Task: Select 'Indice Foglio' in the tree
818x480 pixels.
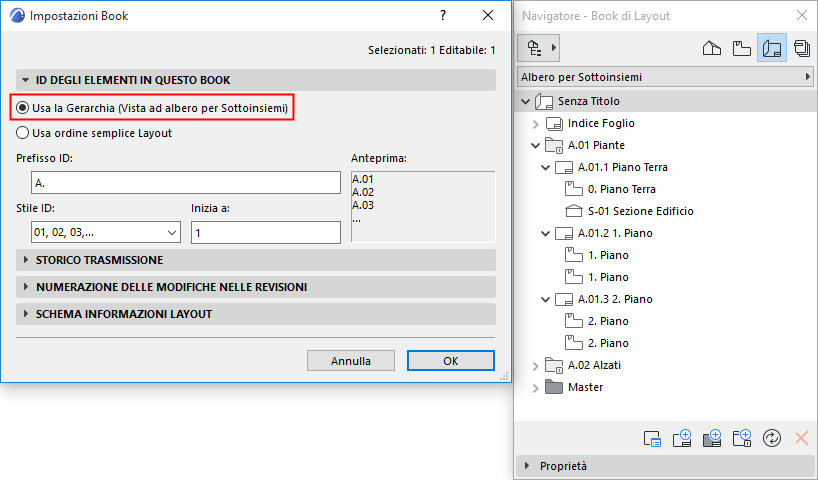Action: pos(601,124)
